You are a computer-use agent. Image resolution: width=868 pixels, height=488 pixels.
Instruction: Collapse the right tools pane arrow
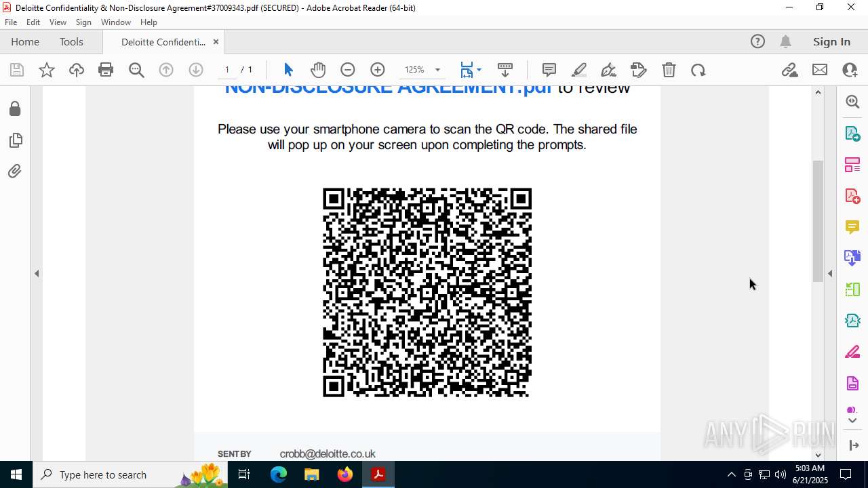[830, 274]
